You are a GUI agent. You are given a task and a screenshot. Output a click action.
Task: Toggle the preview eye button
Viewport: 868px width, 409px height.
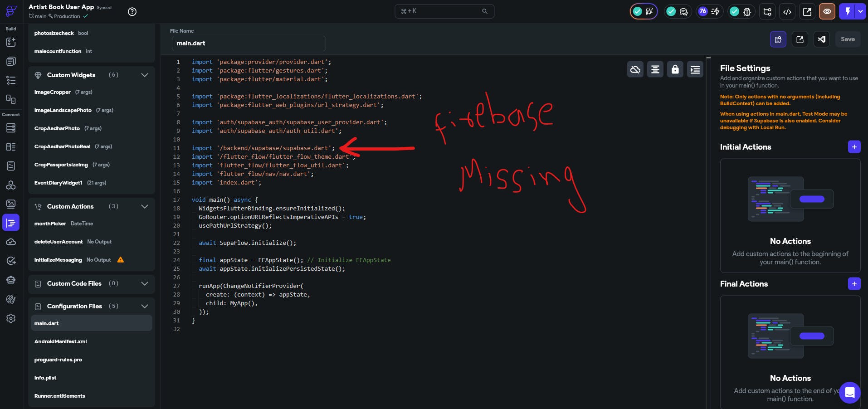pyautogui.click(x=827, y=12)
